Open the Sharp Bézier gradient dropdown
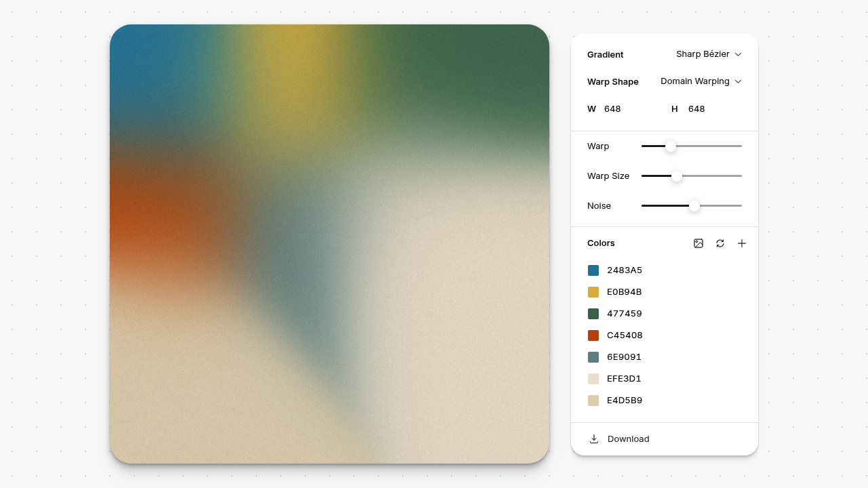The width and height of the screenshot is (868, 488). pyautogui.click(x=709, y=54)
